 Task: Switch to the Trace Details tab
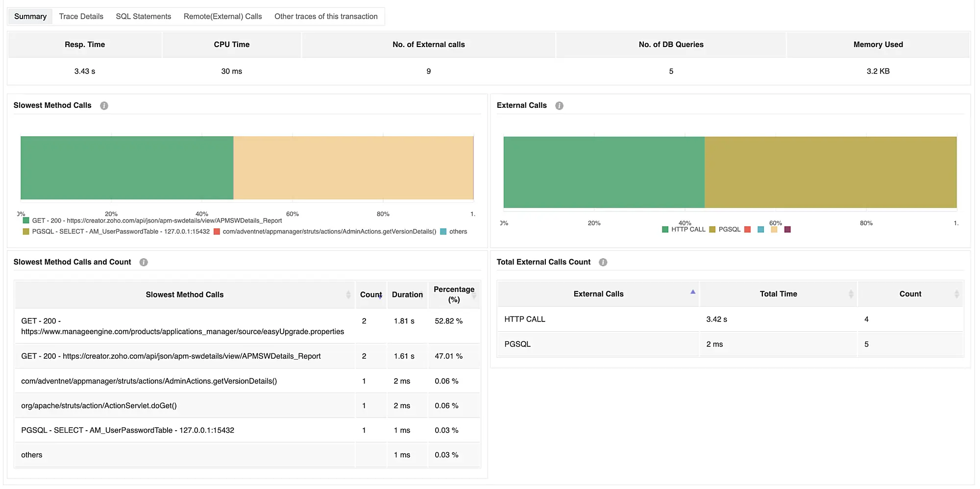tap(81, 16)
